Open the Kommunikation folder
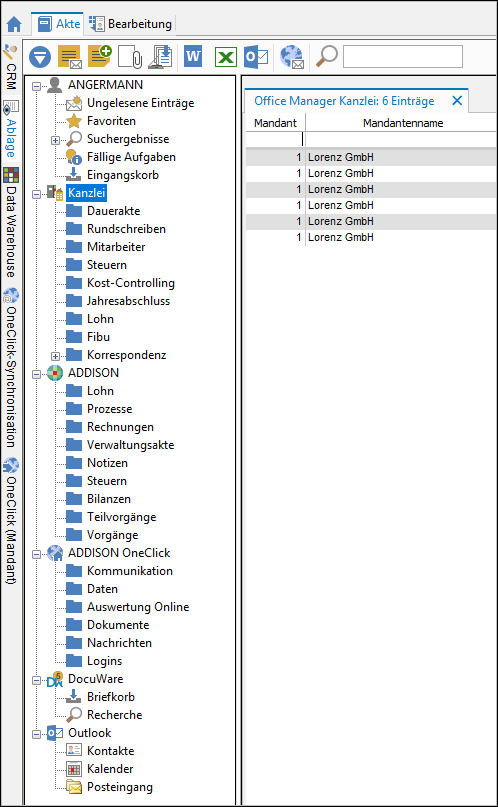Screen dimensions: 498x807 point(130,571)
